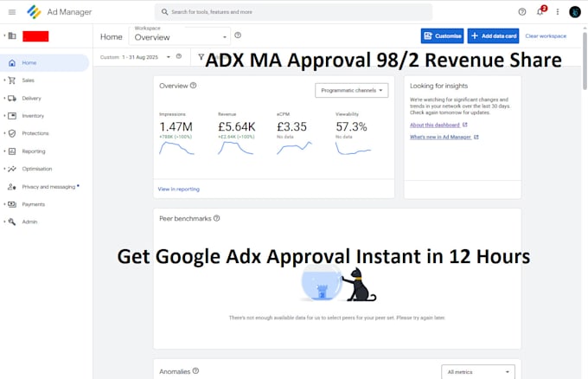Viewport: 588px width, 379px height.
Task: Click Overview card help icon
Action: pyautogui.click(x=193, y=86)
